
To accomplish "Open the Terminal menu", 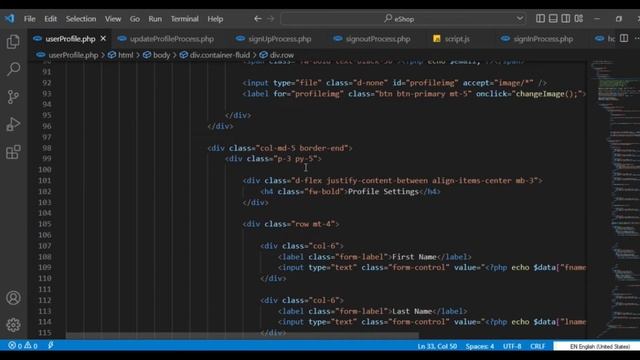I will [184, 19].
